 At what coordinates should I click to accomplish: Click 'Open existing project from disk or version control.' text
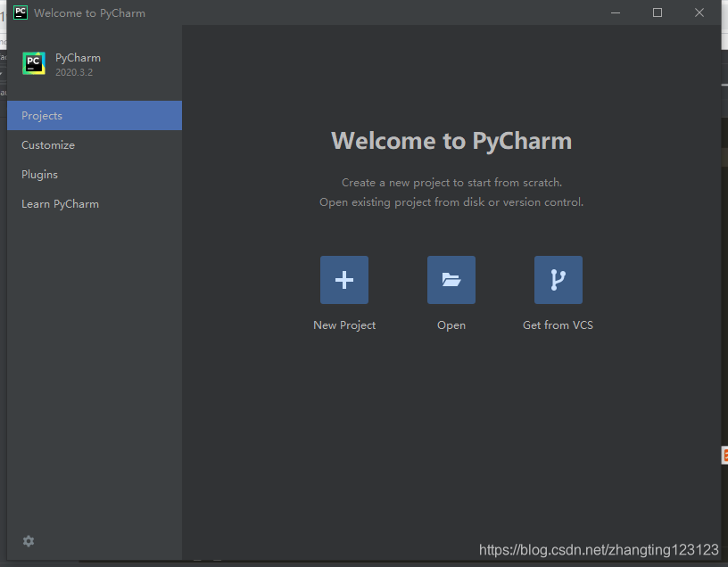(x=451, y=202)
